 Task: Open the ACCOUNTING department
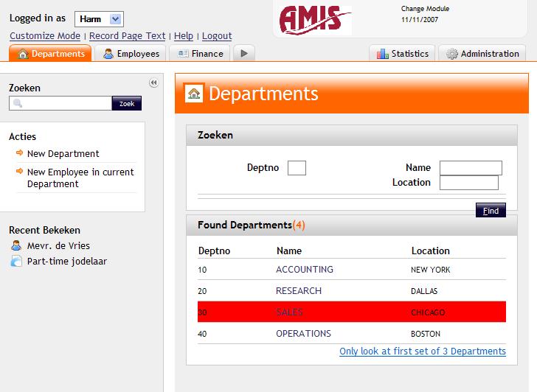pyautogui.click(x=305, y=269)
